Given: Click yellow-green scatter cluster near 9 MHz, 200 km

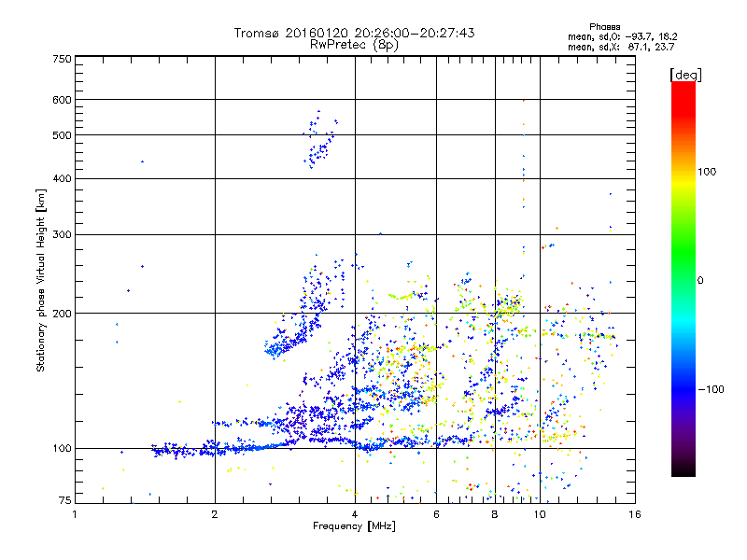Looking at the screenshot, I should 510,305.
